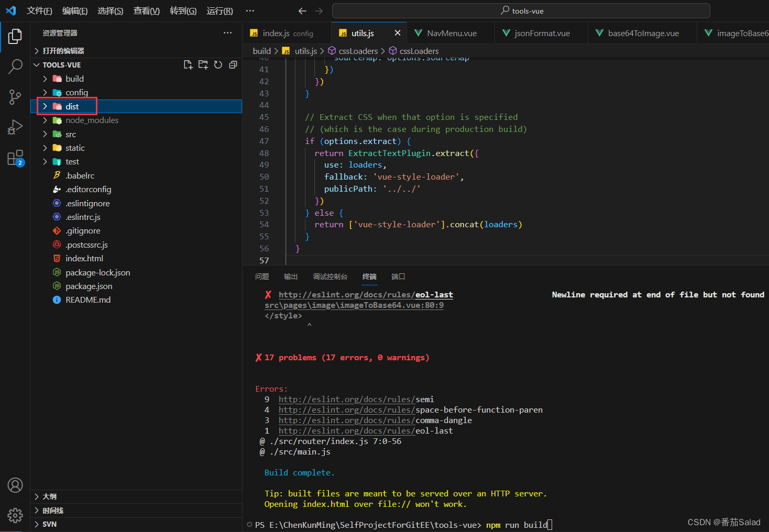Click the Go Forward arrow in title bar
The image size is (769, 532).
[x=319, y=11]
